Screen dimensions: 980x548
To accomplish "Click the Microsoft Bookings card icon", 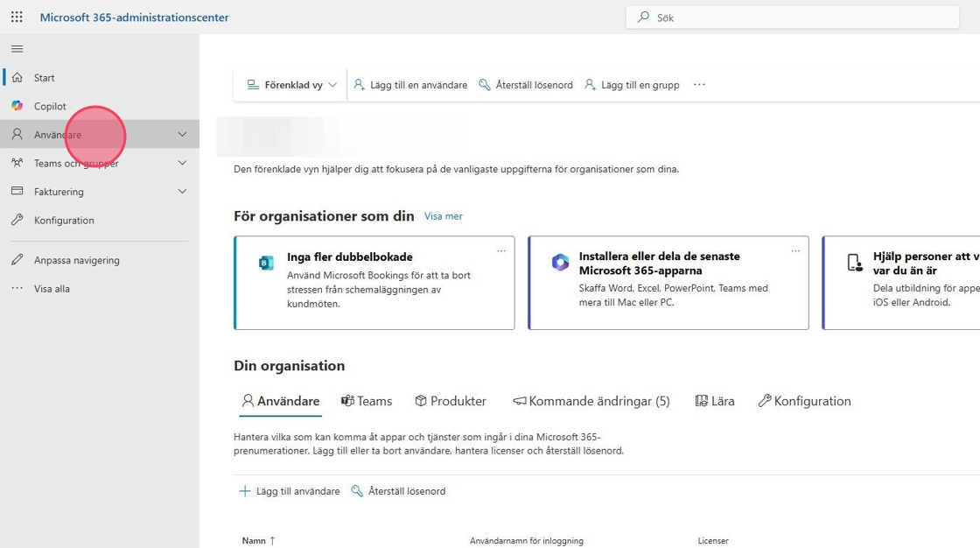I will [266, 263].
